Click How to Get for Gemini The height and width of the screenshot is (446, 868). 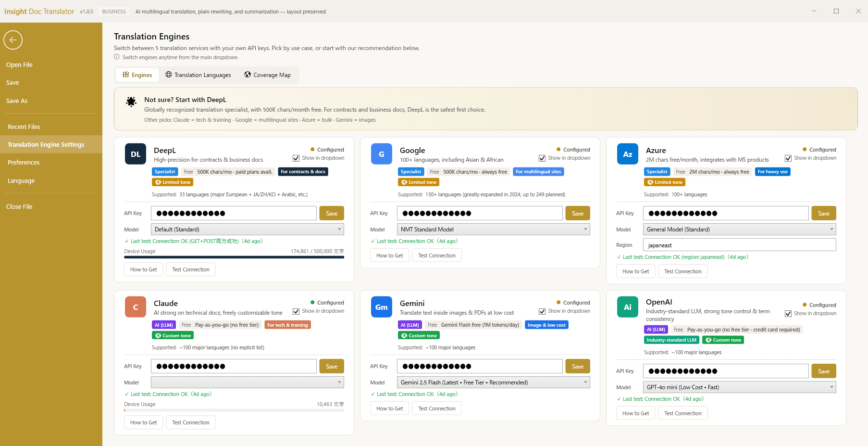click(390, 408)
